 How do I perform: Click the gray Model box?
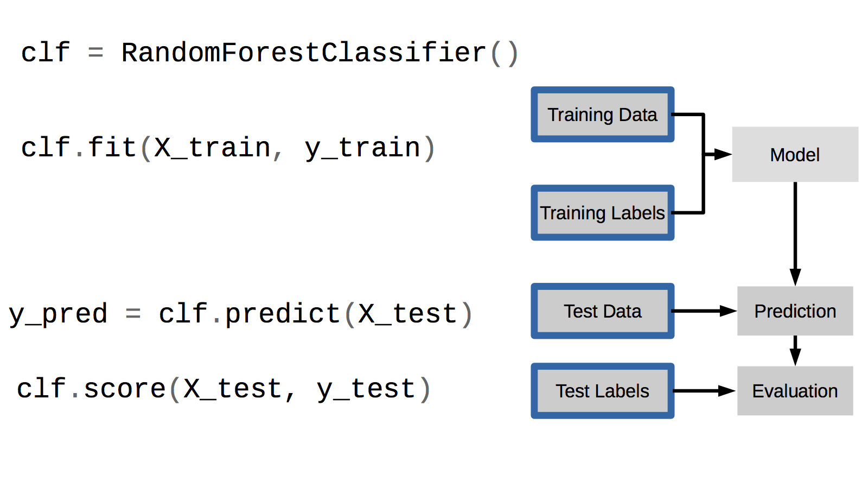pyautogui.click(x=795, y=154)
